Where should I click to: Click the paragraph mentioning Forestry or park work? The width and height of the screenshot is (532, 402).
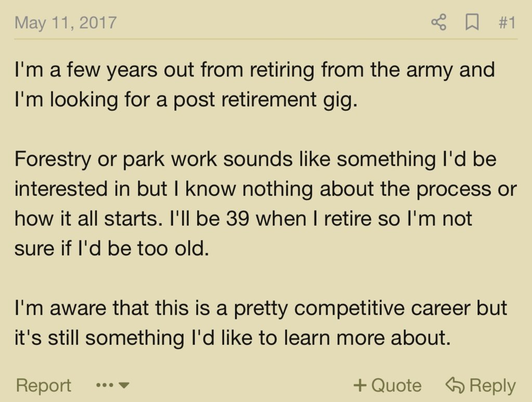(x=266, y=203)
